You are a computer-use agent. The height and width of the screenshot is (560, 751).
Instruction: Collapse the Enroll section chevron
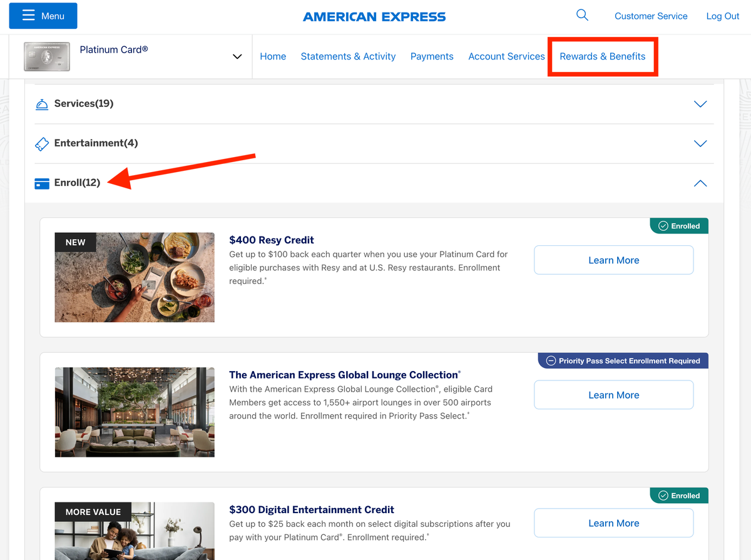click(700, 183)
